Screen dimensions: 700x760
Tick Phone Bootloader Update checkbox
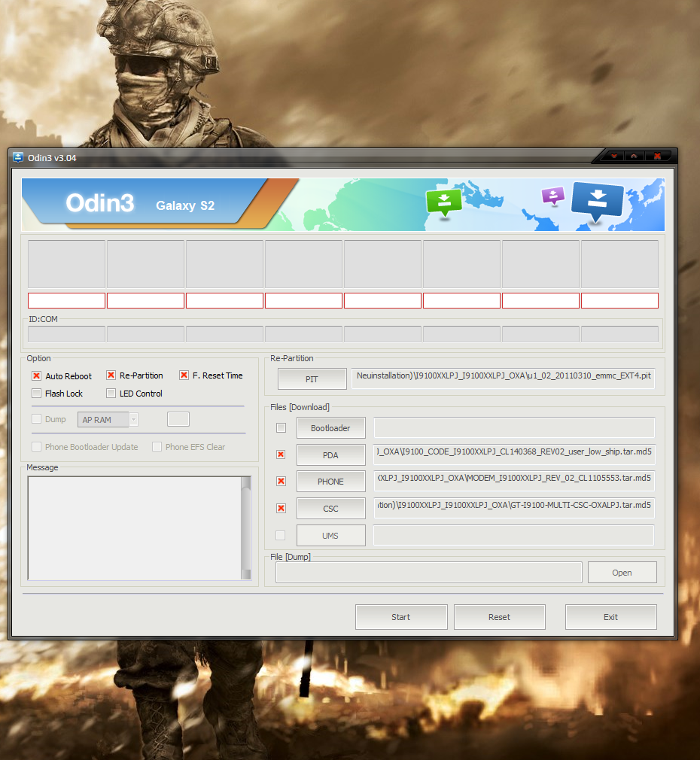36,446
